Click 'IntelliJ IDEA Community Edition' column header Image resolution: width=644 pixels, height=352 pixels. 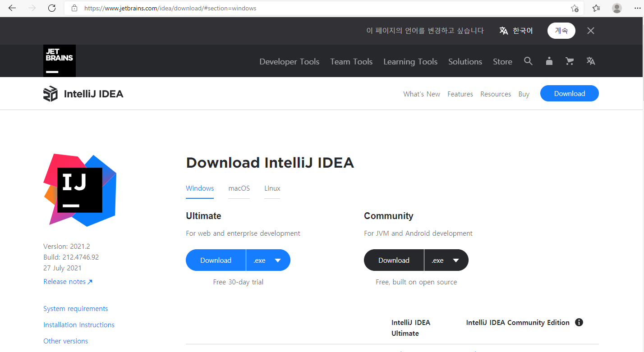[518, 322]
